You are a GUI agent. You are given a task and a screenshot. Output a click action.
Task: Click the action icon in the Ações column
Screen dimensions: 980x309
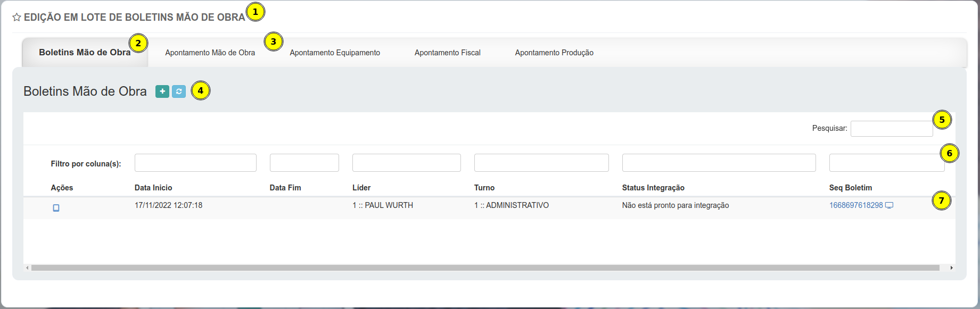[56, 208]
